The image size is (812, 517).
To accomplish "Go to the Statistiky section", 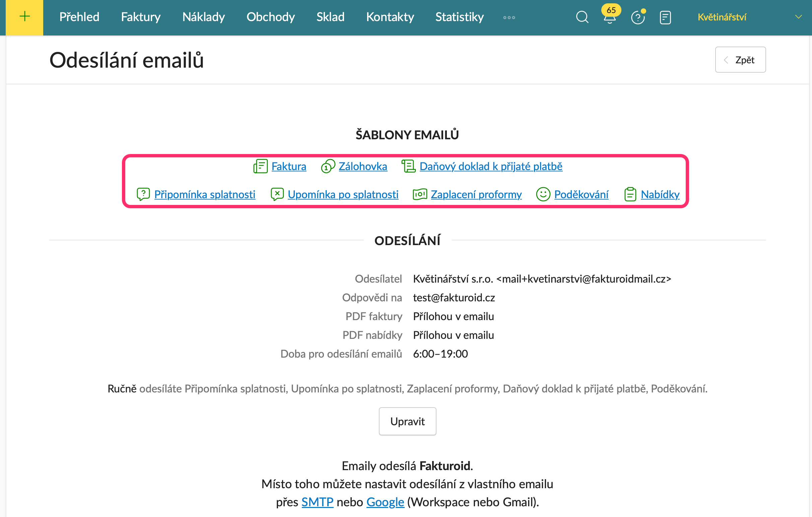I will [x=459, y=17].
